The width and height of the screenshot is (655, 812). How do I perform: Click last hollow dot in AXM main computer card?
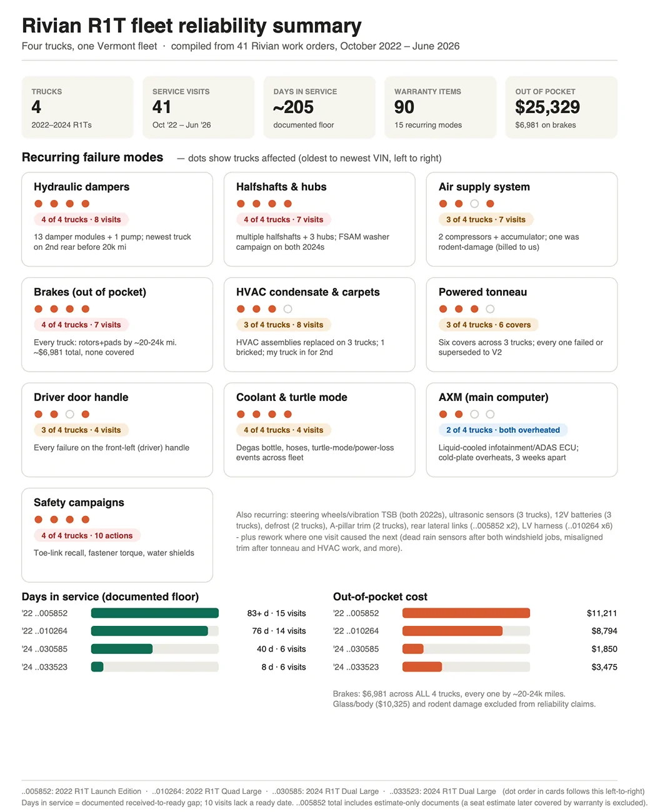[x=490, y=414]
